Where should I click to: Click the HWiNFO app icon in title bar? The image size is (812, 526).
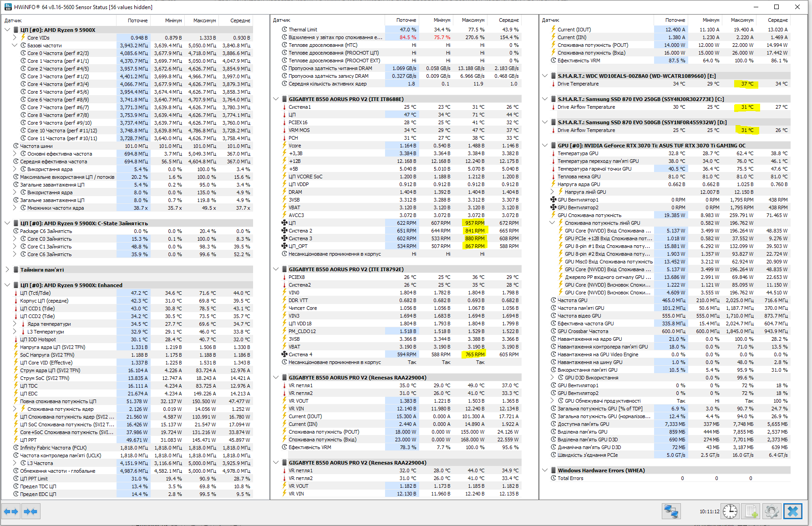point(8,7)
